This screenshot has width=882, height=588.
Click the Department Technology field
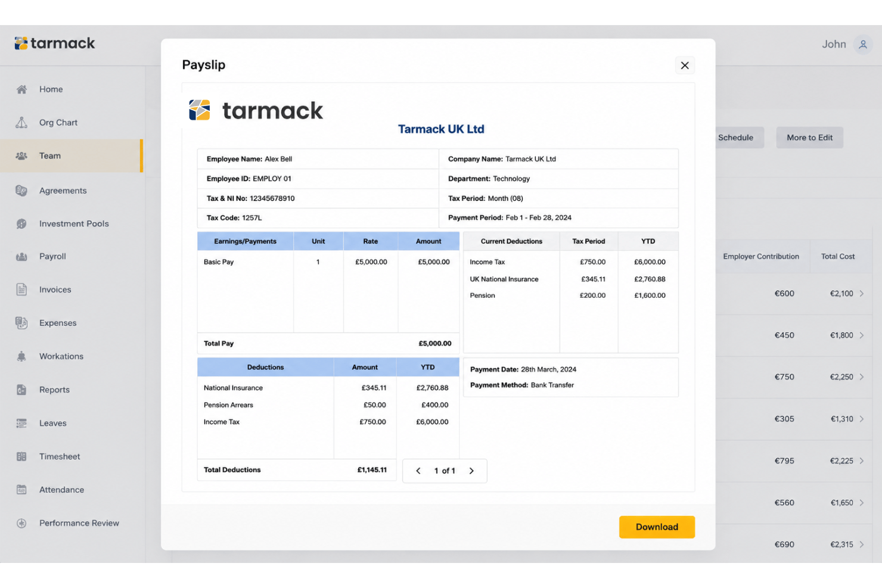[559, 179]
